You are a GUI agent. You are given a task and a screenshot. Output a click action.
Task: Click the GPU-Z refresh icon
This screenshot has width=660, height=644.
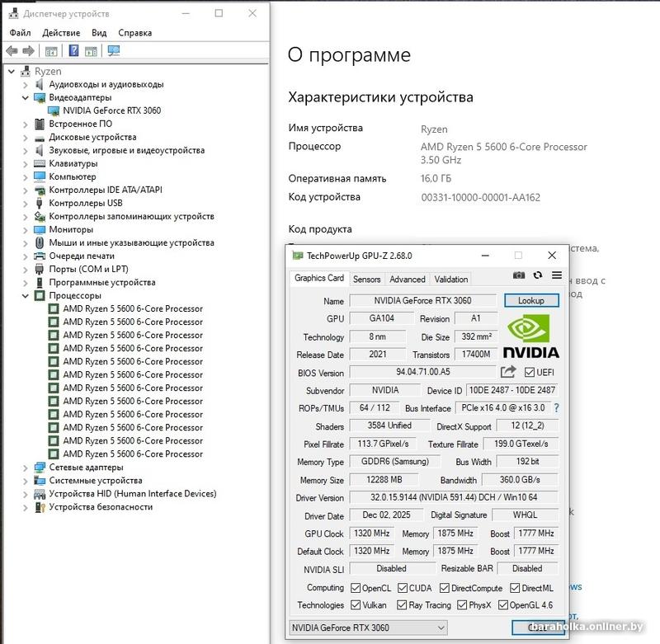(x=538, y=275)
